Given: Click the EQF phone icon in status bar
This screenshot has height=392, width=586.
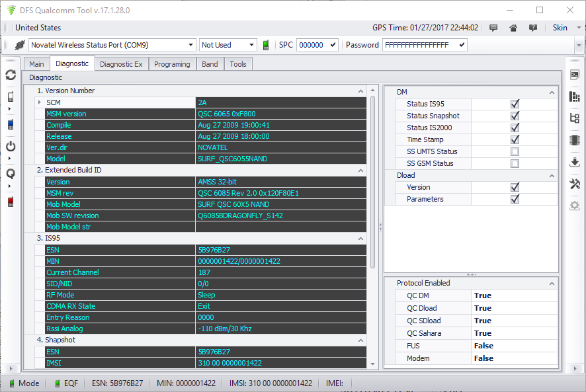Looking at the screenshot, I should coord(57,383).
